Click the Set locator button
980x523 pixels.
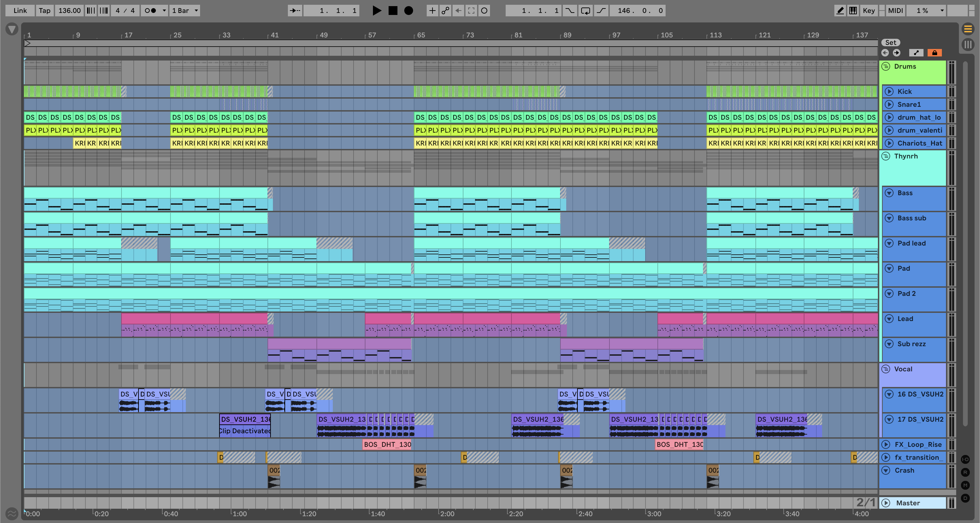point(890,43)
